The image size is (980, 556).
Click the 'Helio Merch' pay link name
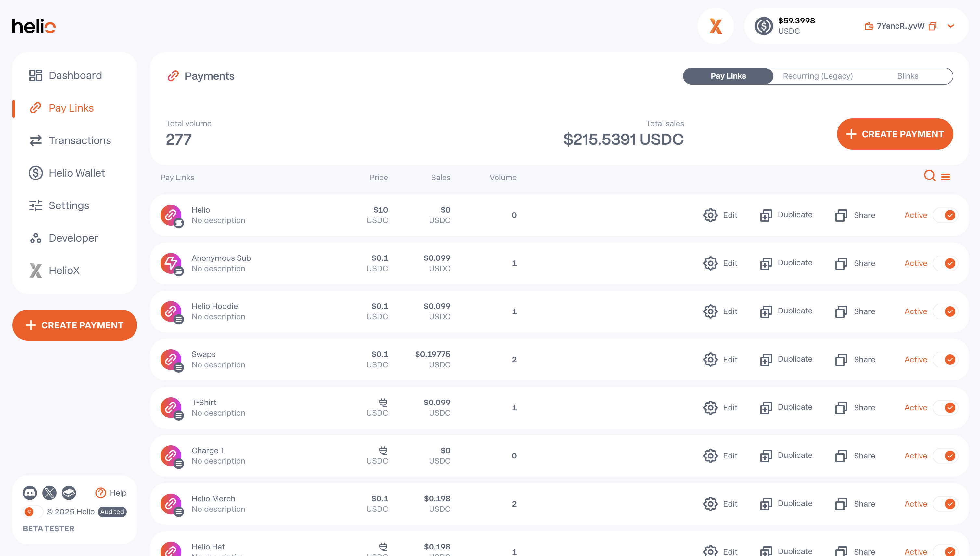(213, 498)
